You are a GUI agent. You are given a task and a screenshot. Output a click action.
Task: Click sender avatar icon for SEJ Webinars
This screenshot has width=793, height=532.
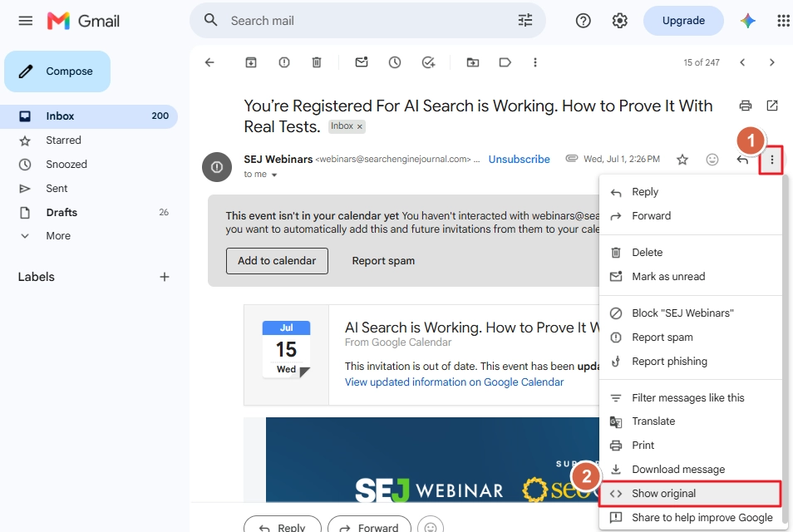point(217,167)
